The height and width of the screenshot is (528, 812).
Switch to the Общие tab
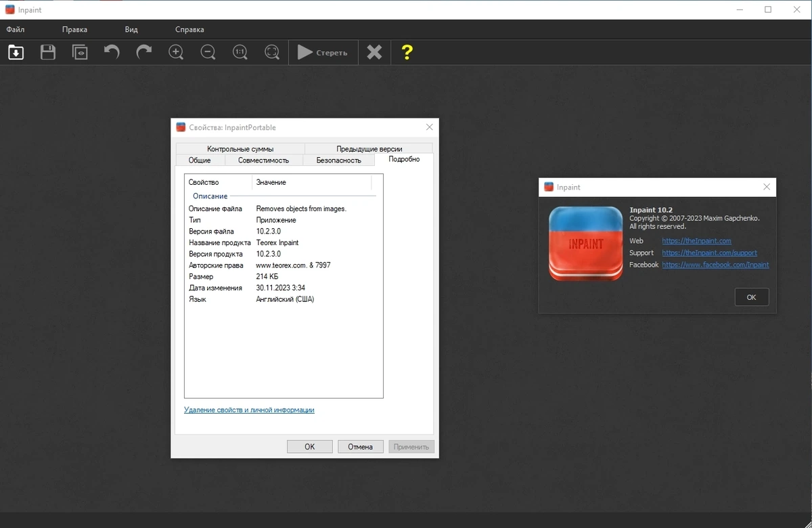200,160
